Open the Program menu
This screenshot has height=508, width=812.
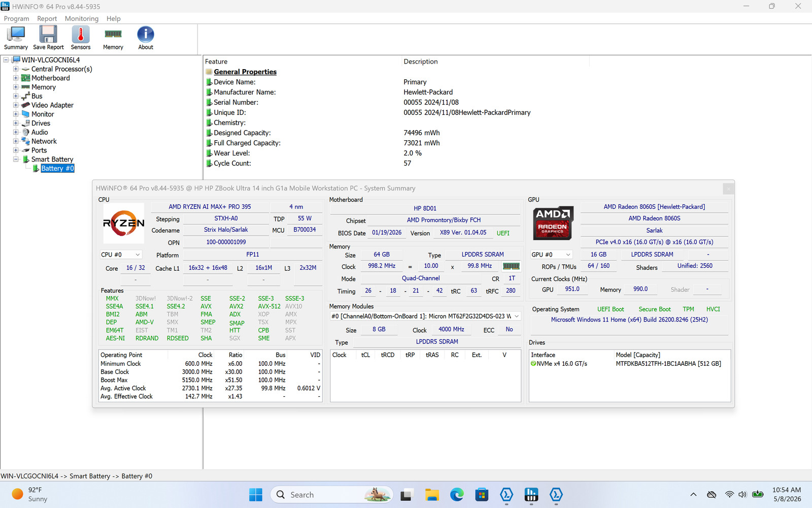click(17, 19)
